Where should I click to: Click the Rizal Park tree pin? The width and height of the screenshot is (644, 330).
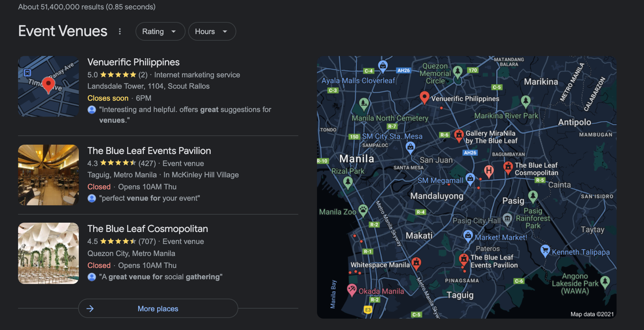pos(347,182)
